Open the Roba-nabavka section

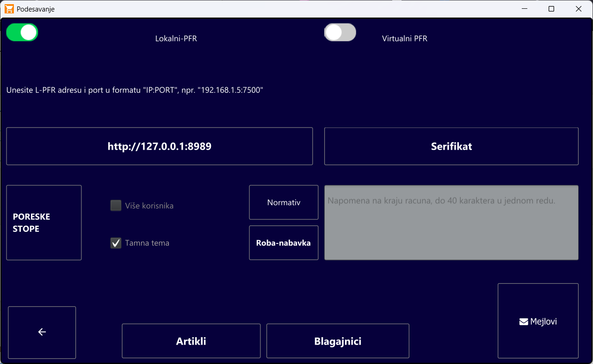point(284,243)
